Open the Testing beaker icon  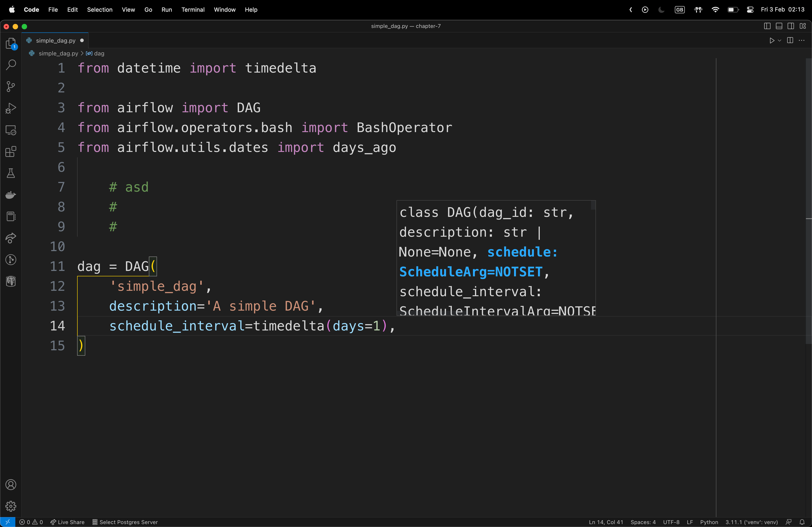pyautogui.click(x=11, y=174)
